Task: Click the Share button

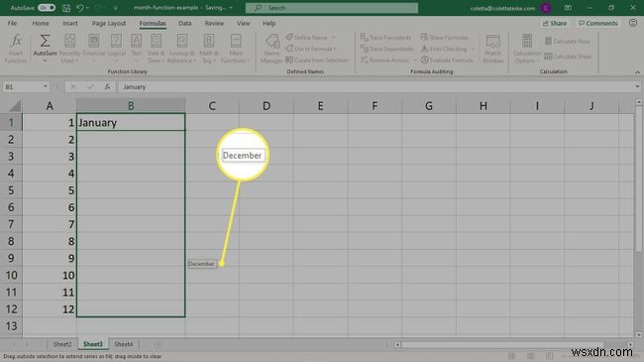Action: (555, 24)
